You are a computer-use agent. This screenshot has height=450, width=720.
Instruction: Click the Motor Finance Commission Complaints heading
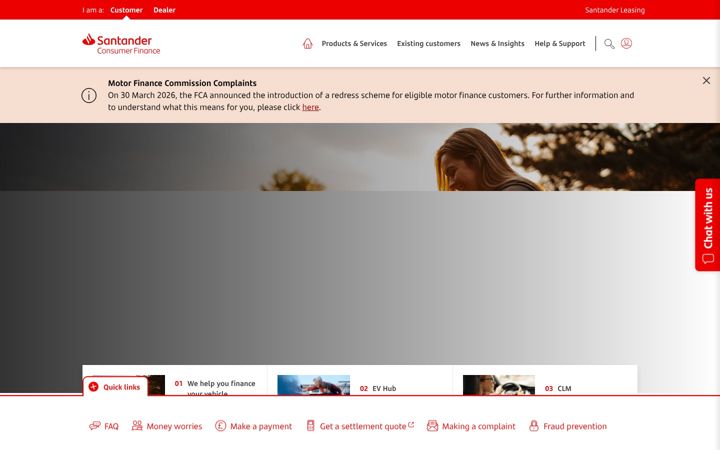(182, 83)
